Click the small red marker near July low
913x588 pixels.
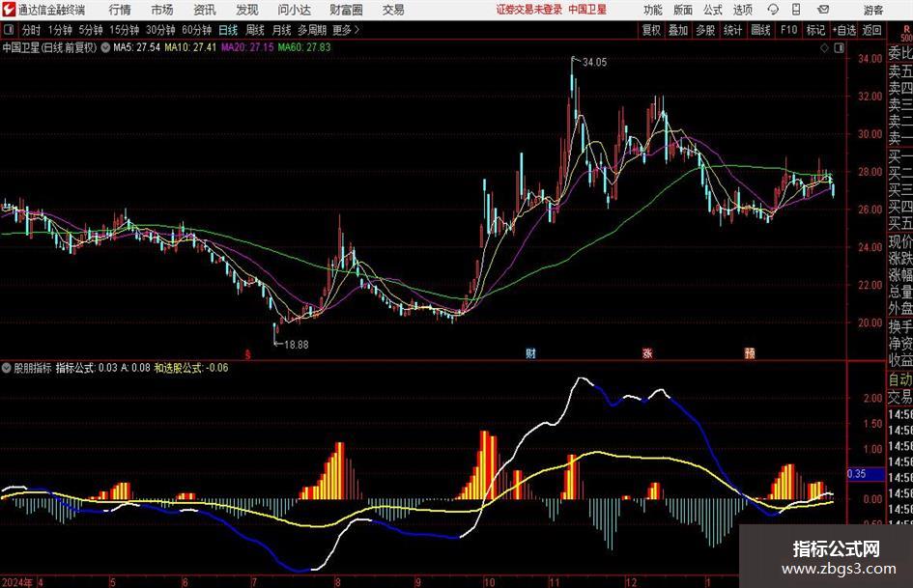click(247, 354)
